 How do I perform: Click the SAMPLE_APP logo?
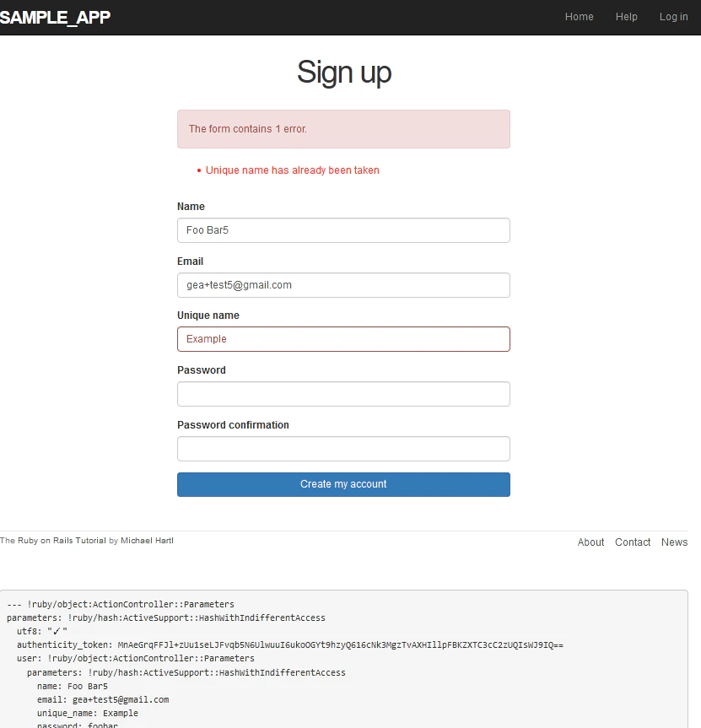click(x=55, y=17)
